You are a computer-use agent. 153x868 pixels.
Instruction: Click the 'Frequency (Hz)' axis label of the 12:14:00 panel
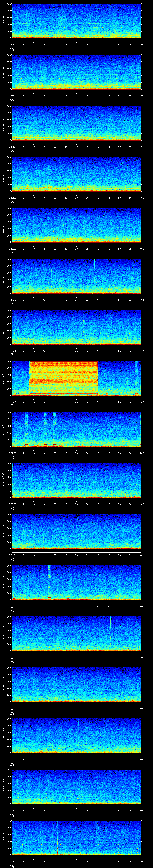click(x=3, y=21)
